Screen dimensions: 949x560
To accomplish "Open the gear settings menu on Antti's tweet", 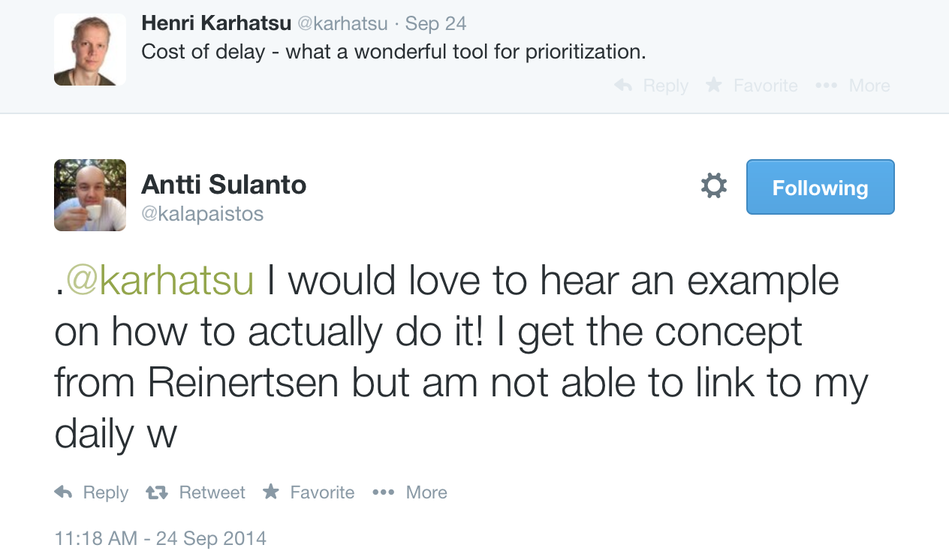I will point(713,186).
